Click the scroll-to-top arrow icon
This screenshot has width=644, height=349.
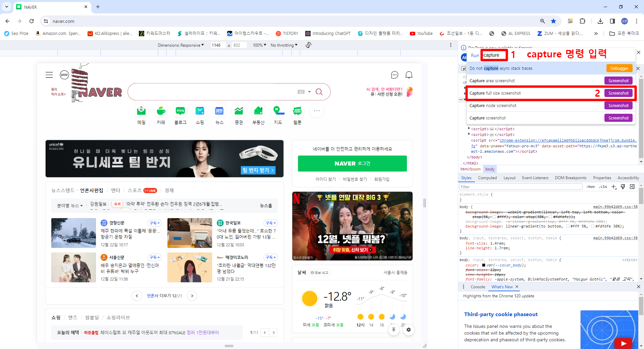[x=394, y=330]
